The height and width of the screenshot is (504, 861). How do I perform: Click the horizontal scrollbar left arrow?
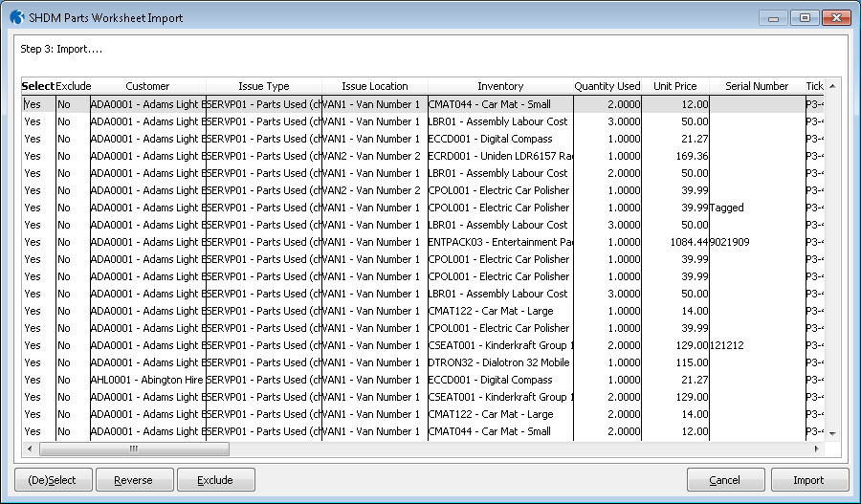coord(30,449)
